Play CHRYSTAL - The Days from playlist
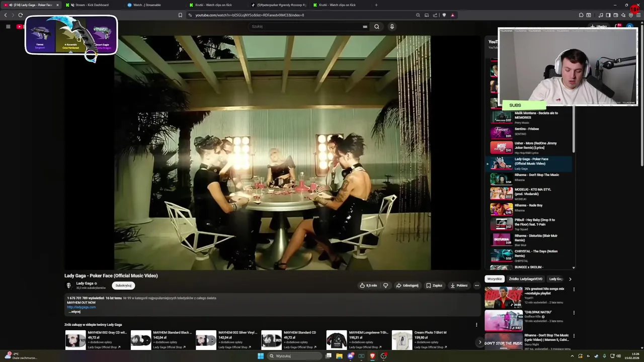This screenshot has height=362, width=644. [531, 255]
